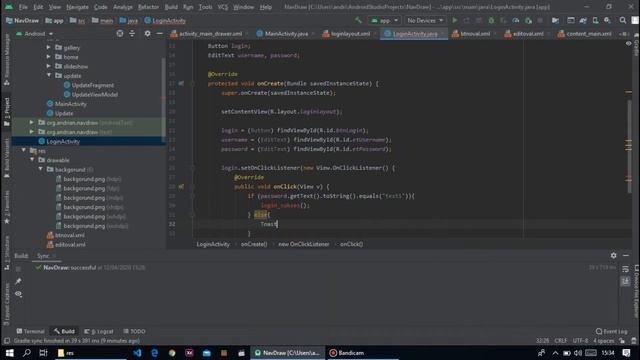Click Event Log button

[x=611, y=331]
